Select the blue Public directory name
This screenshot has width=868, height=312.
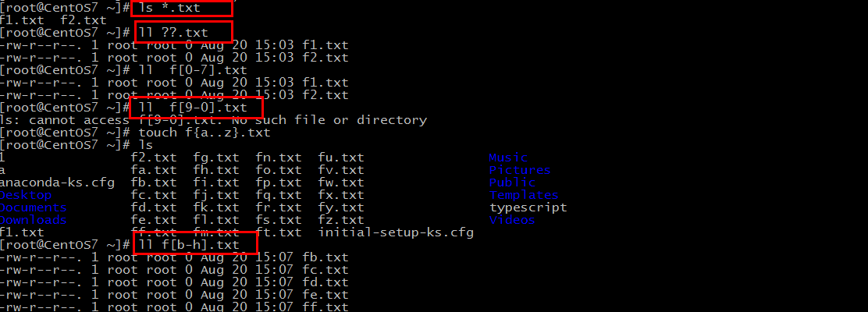coord(512,183)
